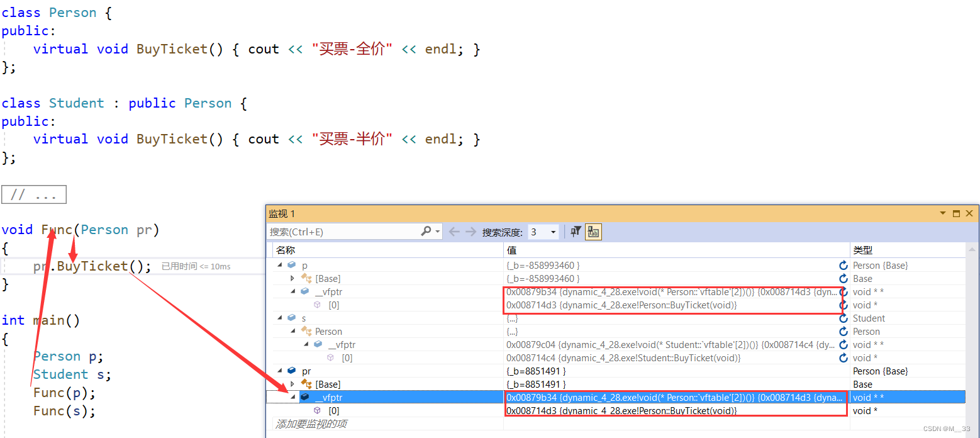Screen dimensions: 980x438
Task: Collapse the Person node under s
Action: click(292, 332)
